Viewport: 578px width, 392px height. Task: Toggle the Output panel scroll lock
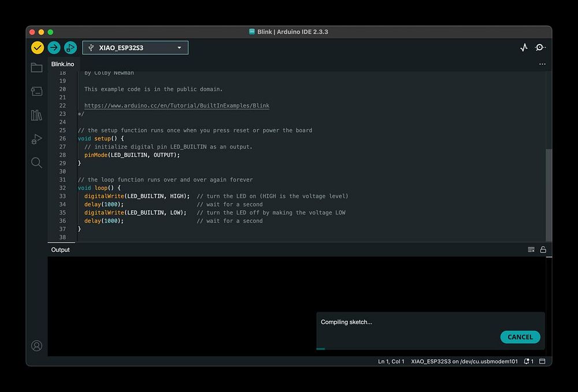click(x=543, y=250)
